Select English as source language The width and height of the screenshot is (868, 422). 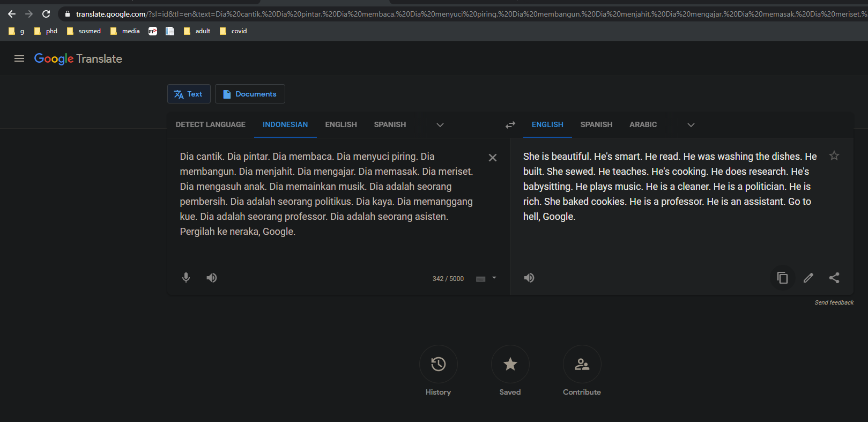coord(341,124)
